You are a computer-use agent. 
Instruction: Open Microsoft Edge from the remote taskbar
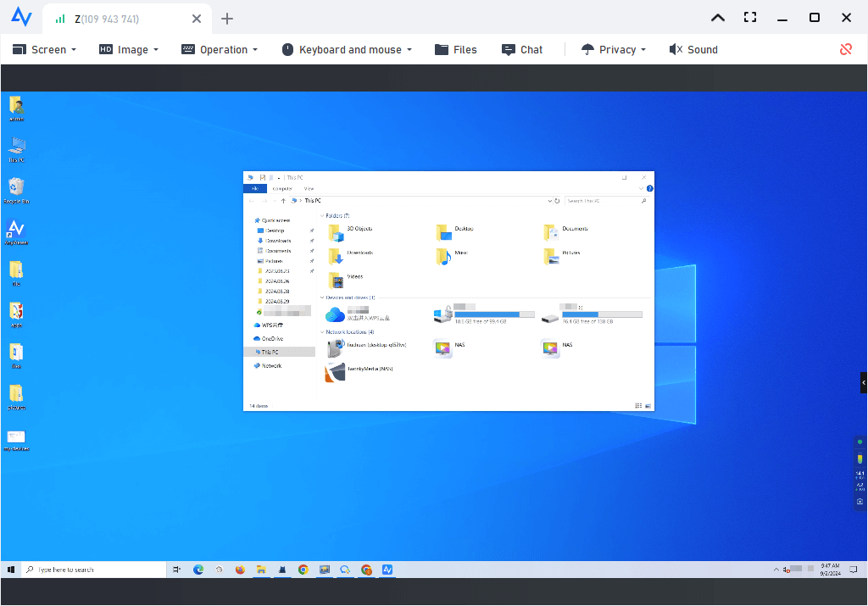click(198, 570)
